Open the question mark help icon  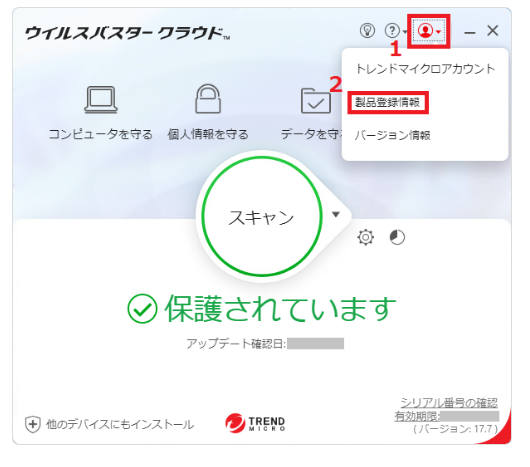392,31
